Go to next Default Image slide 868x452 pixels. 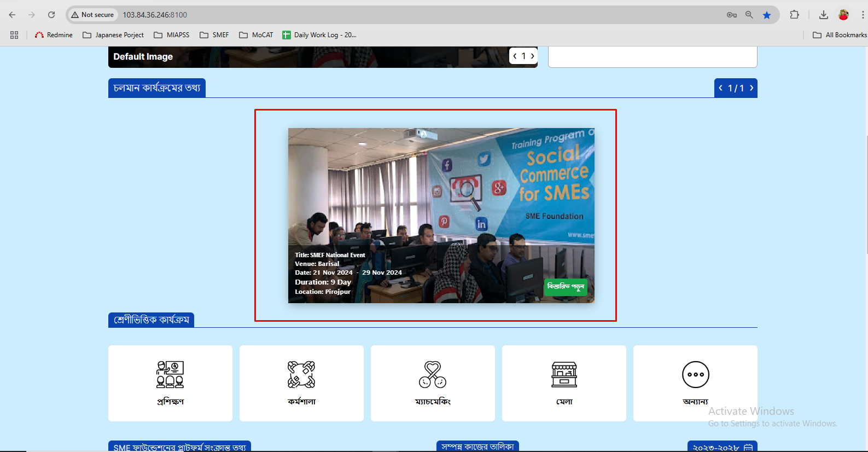pyautogui.click(x=532, y=56)
